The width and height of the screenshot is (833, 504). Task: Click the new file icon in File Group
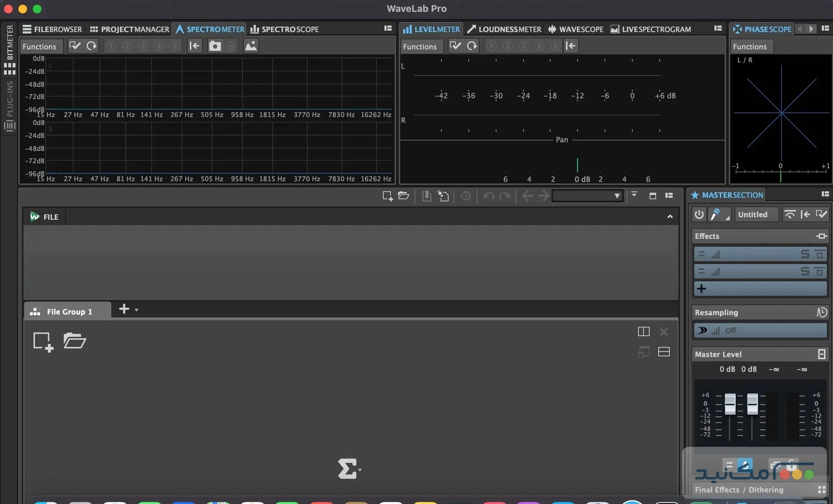[x=43, y=342]
